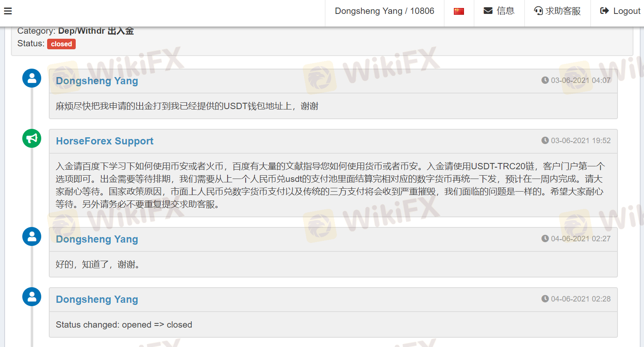Image resolution: width=644 pixels, height=347 pixels.
Task: Click Dongsheng Yang name on first message
Action: [97, 81]
